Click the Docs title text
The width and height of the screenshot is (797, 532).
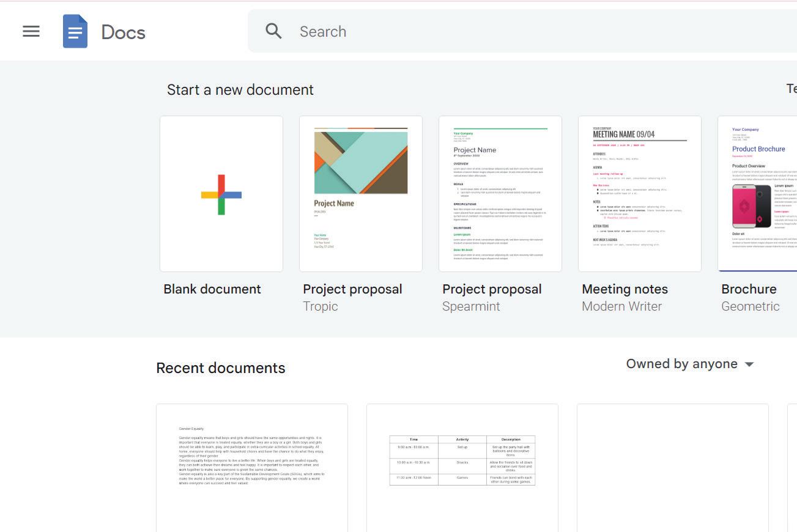123,32
